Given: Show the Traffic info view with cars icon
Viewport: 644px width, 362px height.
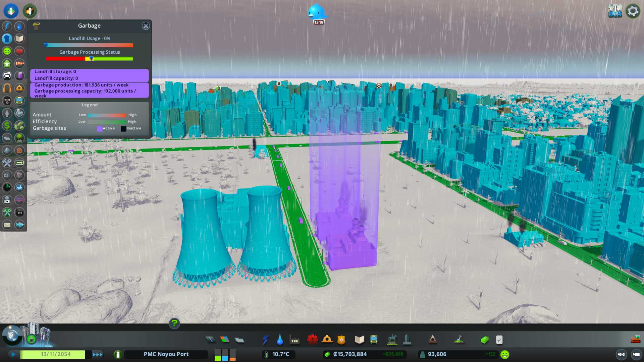Looking at the screenshot, I should (7, 76).
